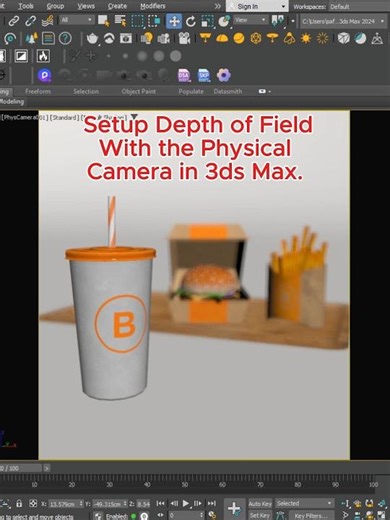
Task: Step to Previous Frame
Action: (174, 503)
